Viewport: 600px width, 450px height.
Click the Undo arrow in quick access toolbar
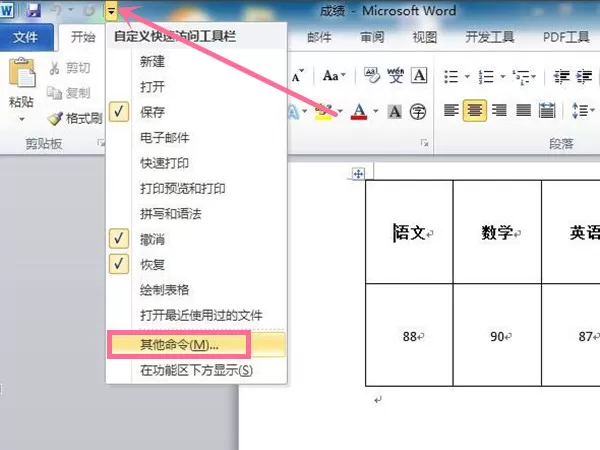coord(56,10)
